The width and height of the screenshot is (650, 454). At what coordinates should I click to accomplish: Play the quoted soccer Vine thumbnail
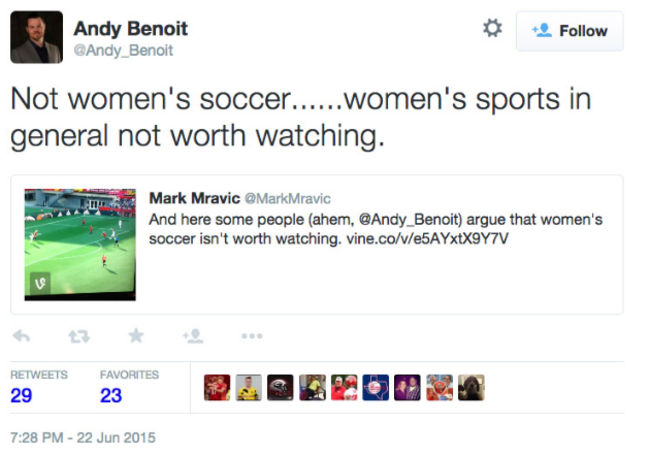click(80, 244)
